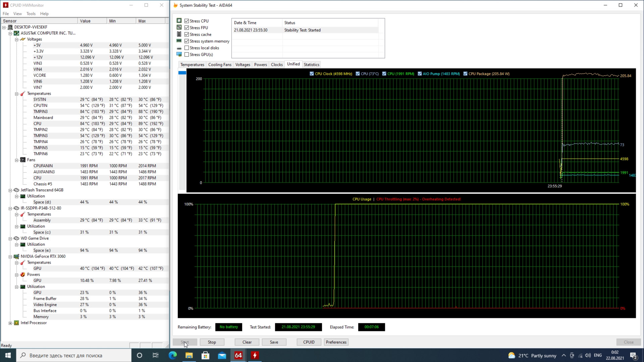Image resolution: width=644 pixels, height=362 pixels.
Task: Click the Close button in AIDA64
Action: 629,342
